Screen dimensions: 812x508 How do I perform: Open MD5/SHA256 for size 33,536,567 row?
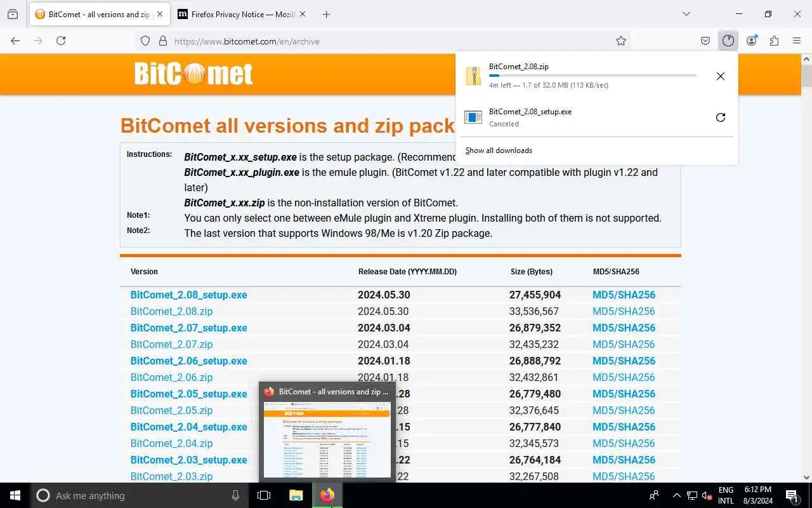(x=624, y=311)
